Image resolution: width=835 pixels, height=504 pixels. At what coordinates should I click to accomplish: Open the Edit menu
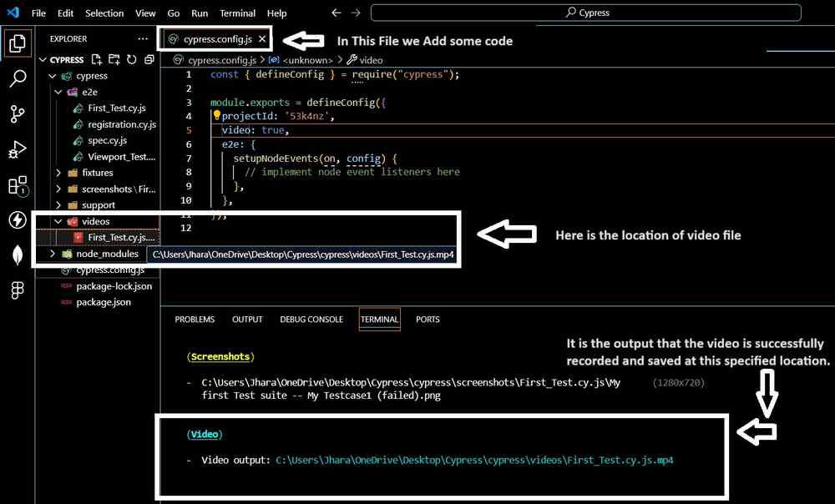point(65,13)
